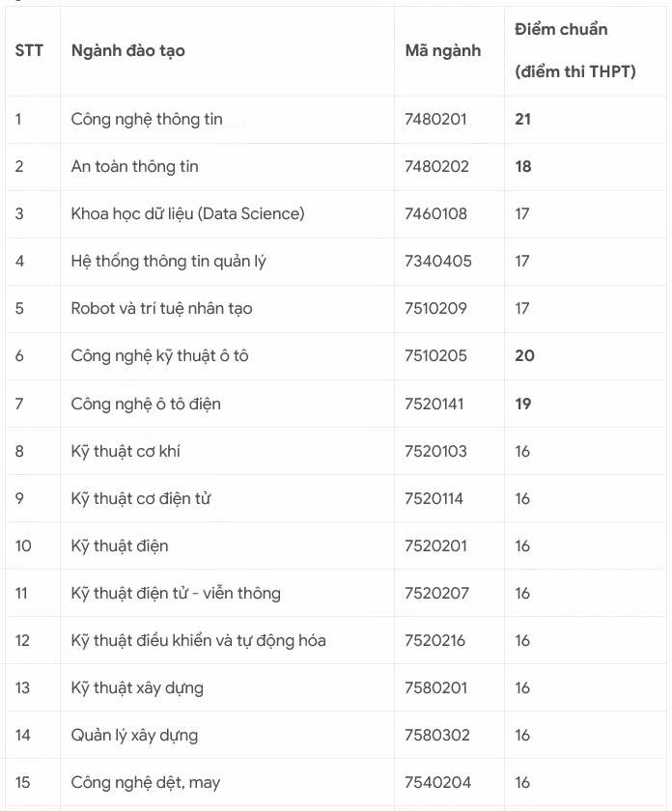
Task: Select the 'Công nghệ dệt, may' cell
Action: 146,782
